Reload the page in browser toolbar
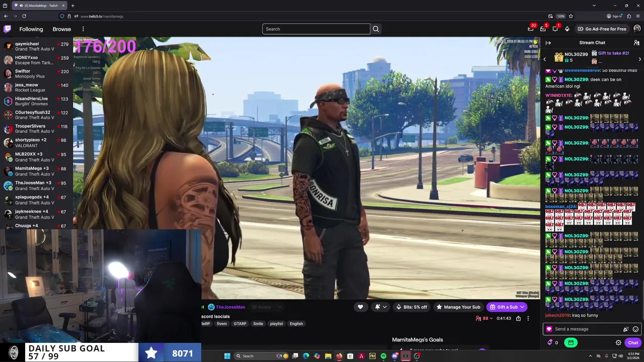This screenshot has height=362, width=644. (24, 16)
